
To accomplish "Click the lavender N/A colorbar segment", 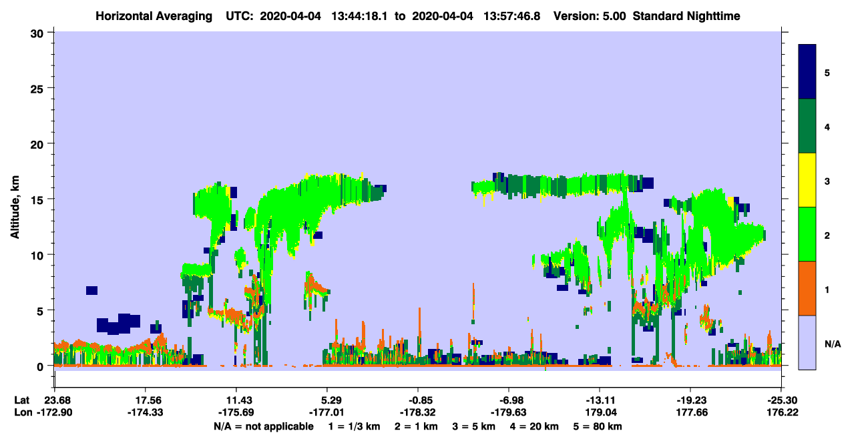I will (807, 342).
